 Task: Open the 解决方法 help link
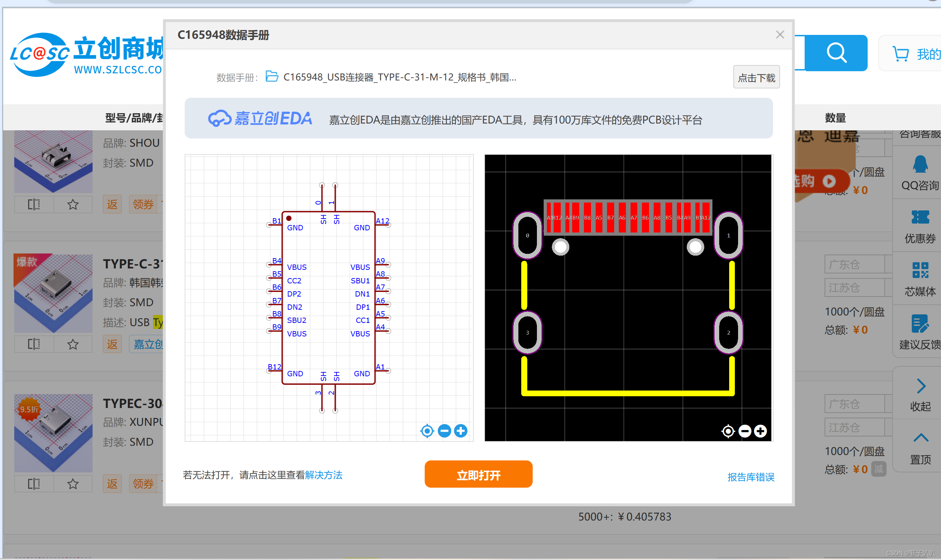323,475
